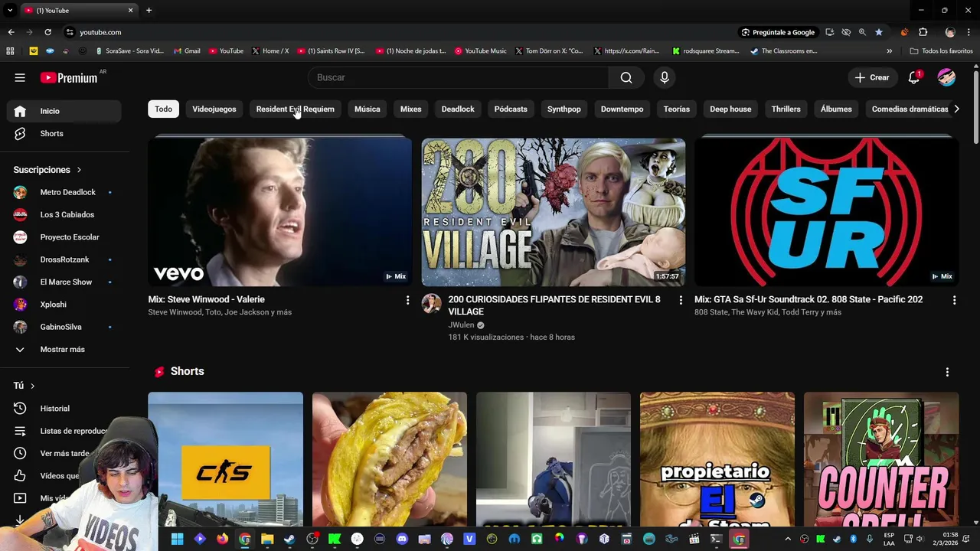
Task: Open a new browser tab
Action: pyautogui.click(x=149, y=10)
